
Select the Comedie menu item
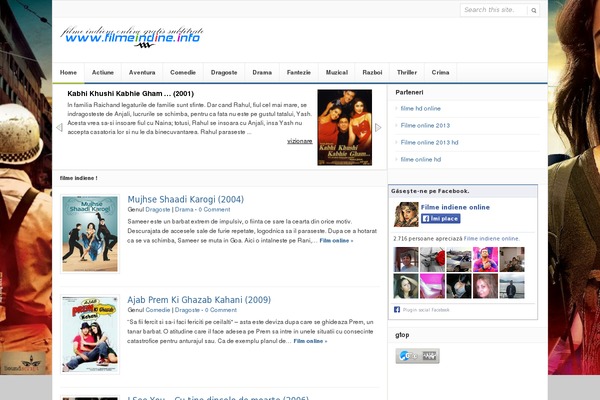(x=183, y=73)
